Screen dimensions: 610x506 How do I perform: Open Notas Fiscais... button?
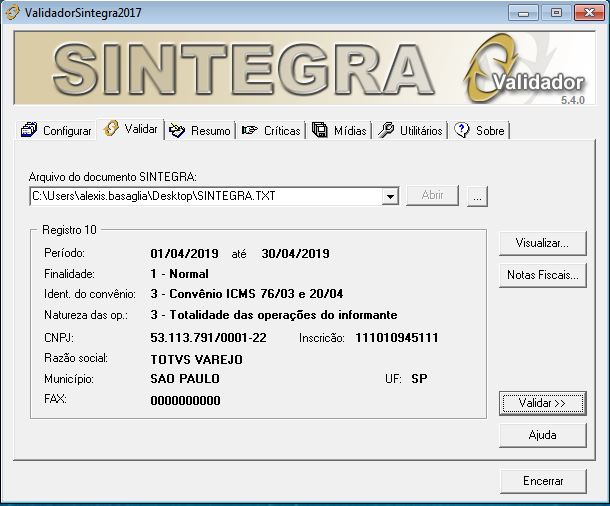tap(542, 275)
